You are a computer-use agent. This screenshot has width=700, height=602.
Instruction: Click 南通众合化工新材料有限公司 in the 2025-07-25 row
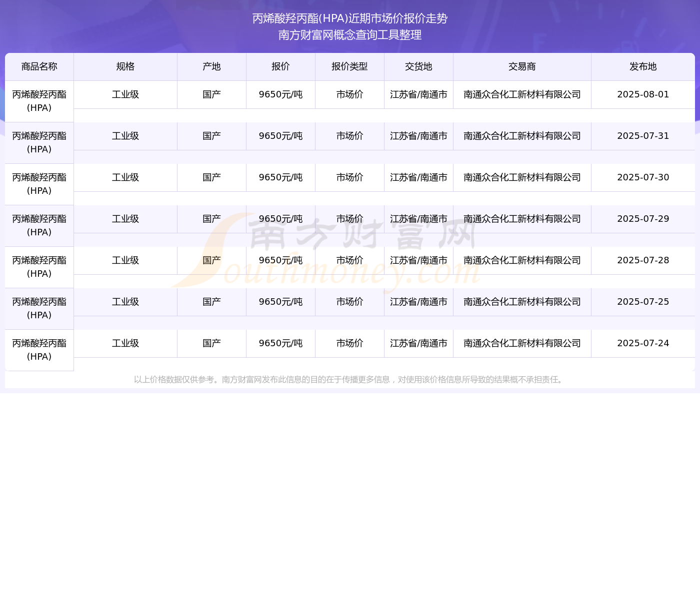[522, 302]
